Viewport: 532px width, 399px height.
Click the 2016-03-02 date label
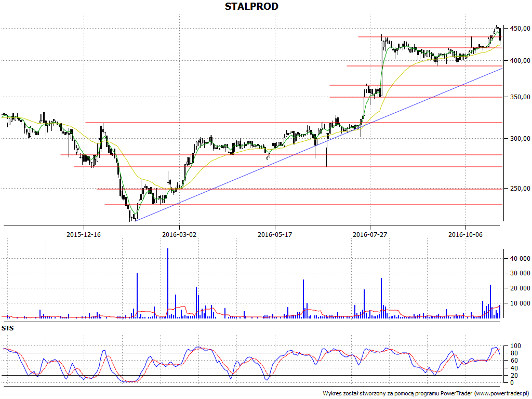coord(179,234)
